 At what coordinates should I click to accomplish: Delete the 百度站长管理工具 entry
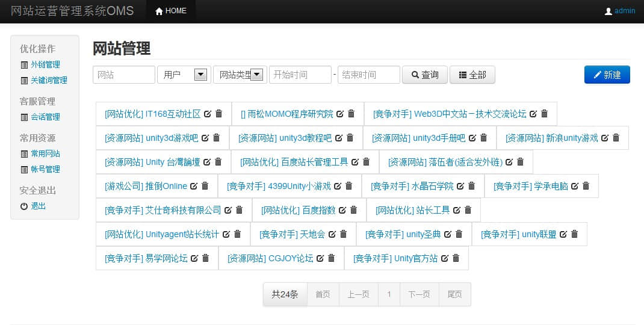[367, 161]
